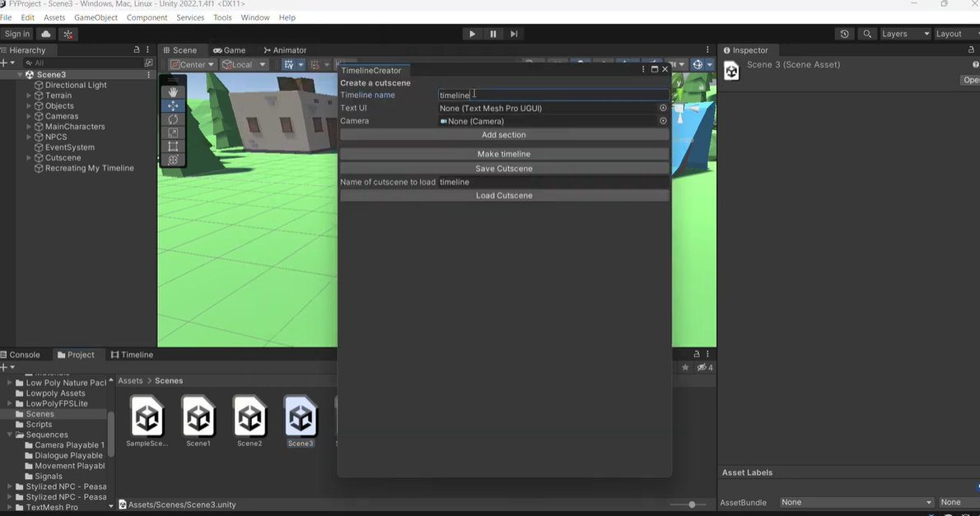Image resolution: width=980 pixels, height=516 pixels.
Task: Expand the NPCS object in Hierarchy
Action: coord(29,137)
